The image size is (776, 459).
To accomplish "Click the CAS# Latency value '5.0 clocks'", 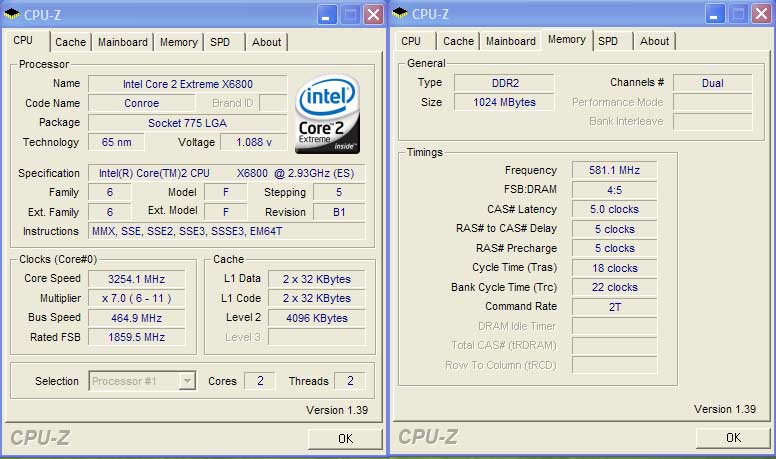I will (614, 209).
